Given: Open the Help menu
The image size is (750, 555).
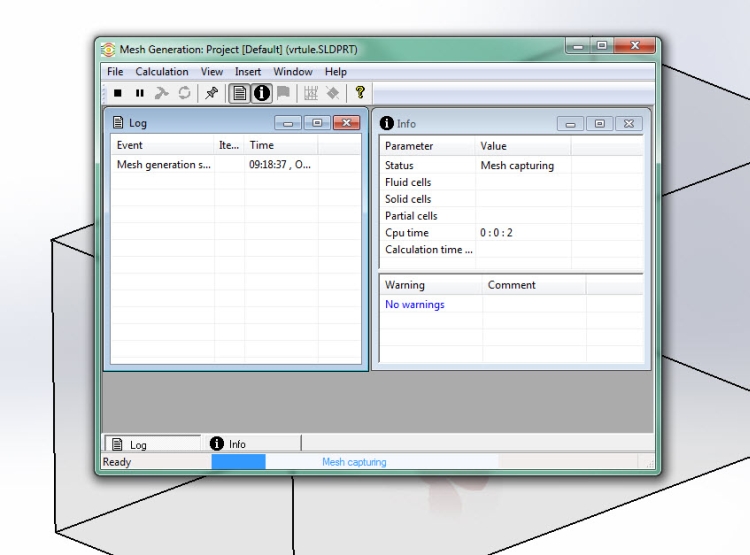Looking at the screenshot, I should [x=336, y=72].
